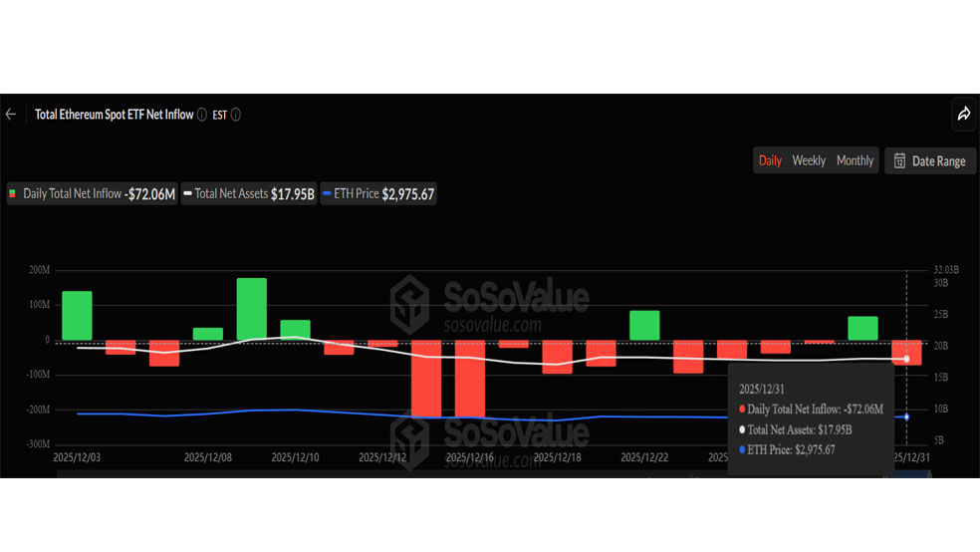980x552 pixels.
Task: Click the share arrow icon
Action: point(963,115)
